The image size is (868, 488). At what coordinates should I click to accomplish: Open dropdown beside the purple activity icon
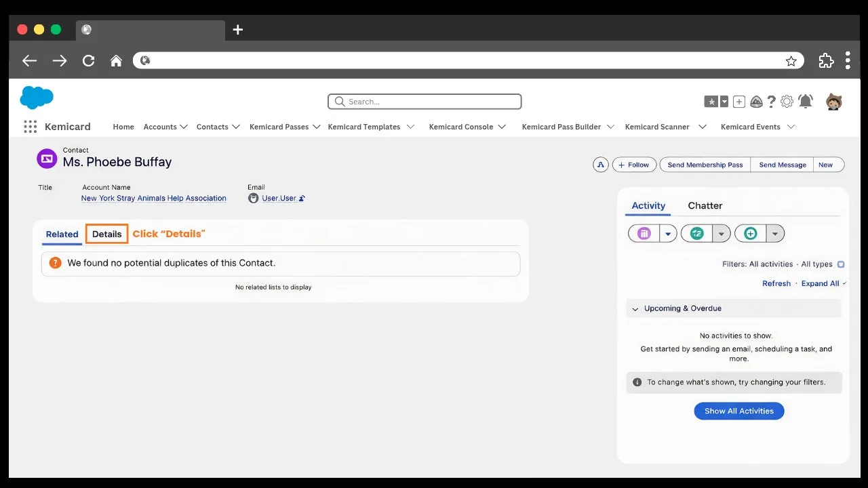tap(668, 233)
